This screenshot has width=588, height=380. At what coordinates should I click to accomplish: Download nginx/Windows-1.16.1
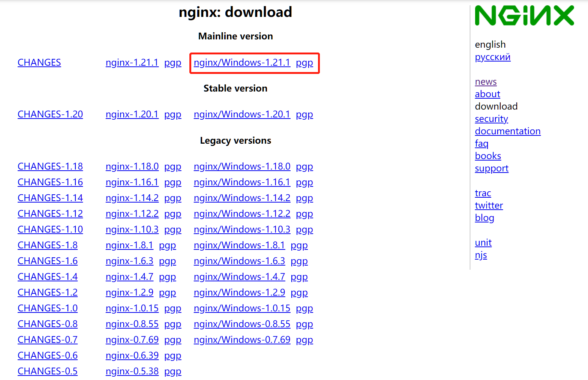pyautogui.click(x=242, y=182)
